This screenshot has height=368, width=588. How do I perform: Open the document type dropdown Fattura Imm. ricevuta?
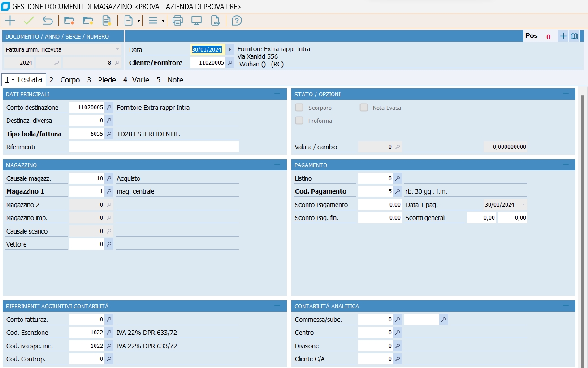tap(117, 49)
